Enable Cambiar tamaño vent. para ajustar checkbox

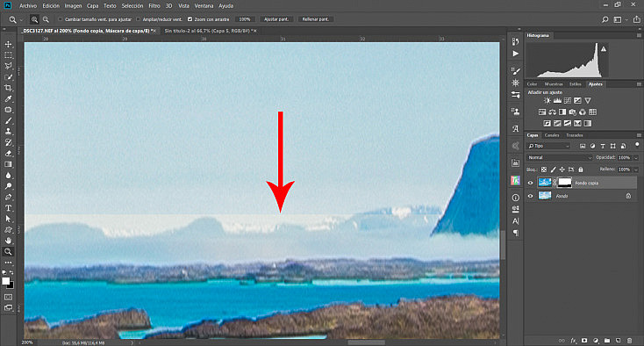(61, 19)
